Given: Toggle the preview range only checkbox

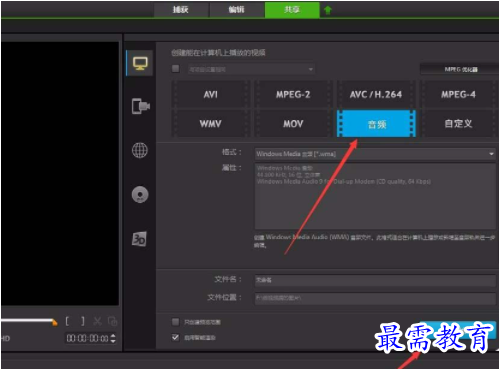Looking at the screenshot, I should point(175,322).
